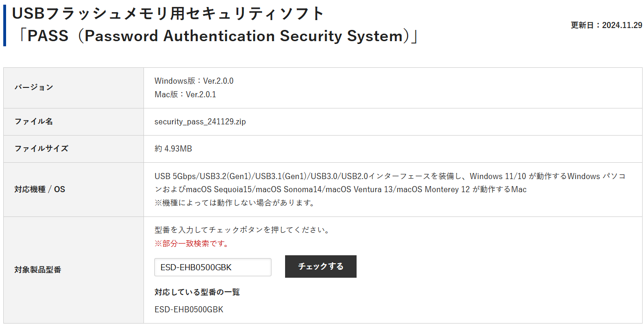Select the ファイルサイズ row label
This screenshot has width=644, height=324.
click(x=41, y=149)
